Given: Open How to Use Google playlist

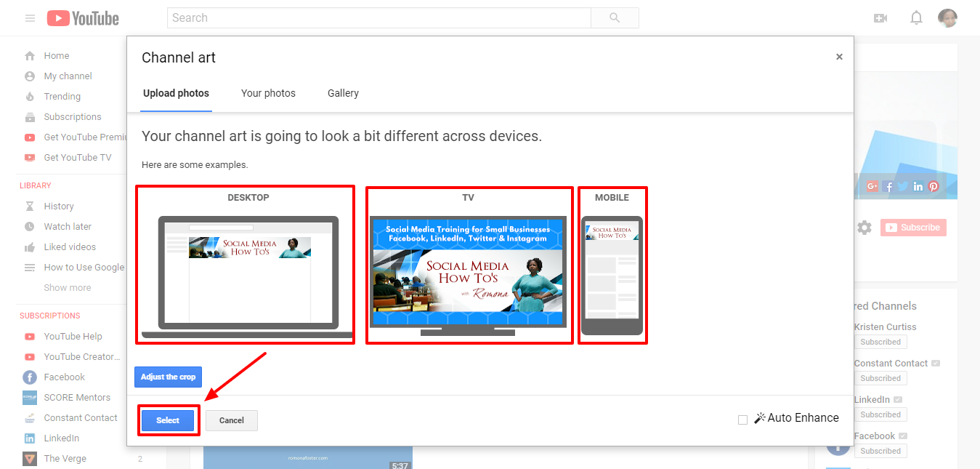Looking at the screenshot, I should (84, 268).
